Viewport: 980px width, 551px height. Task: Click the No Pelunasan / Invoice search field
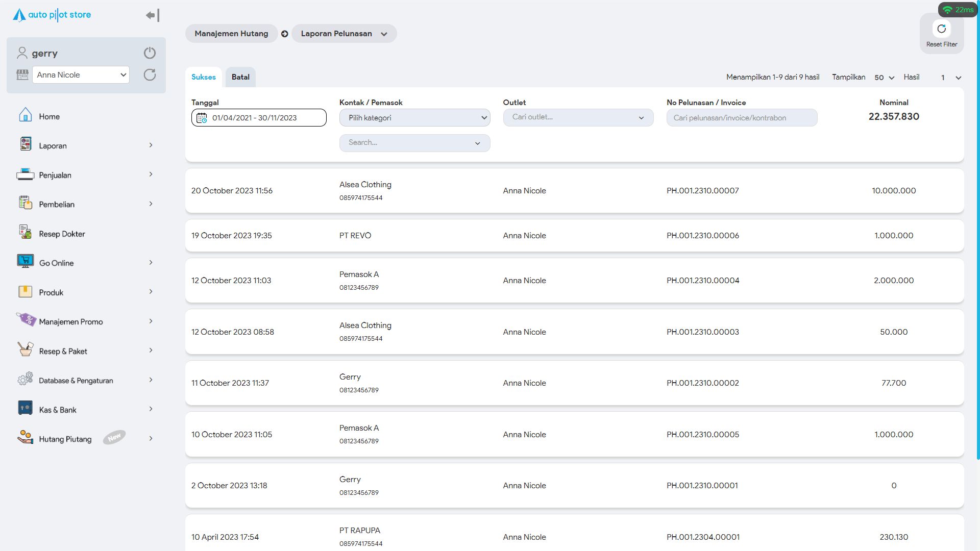(x=741, y=118)
